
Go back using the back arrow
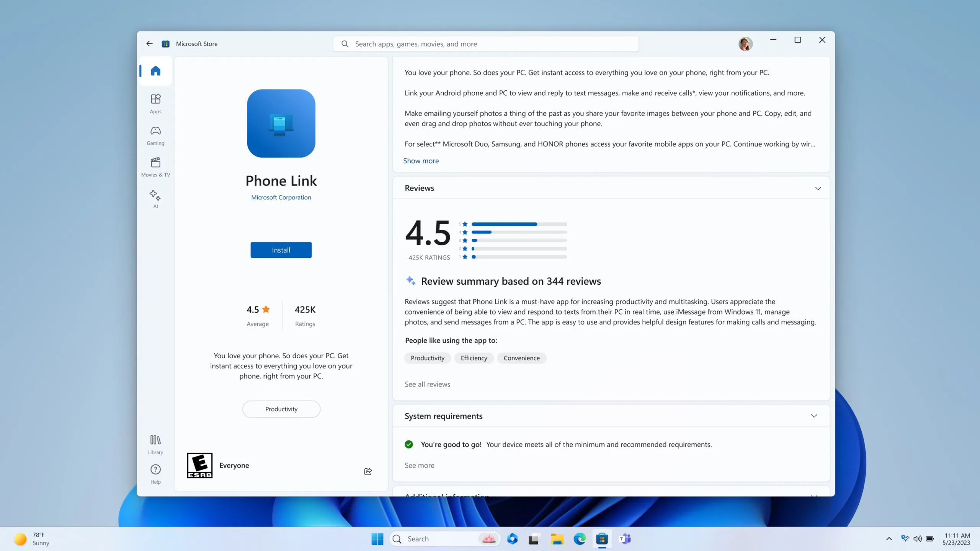[149, 44]
